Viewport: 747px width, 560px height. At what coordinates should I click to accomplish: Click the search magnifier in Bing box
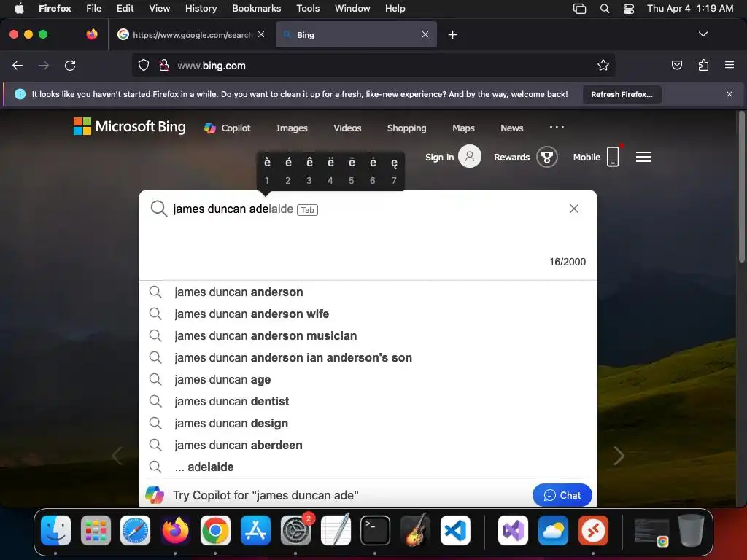tap(158, 209)
